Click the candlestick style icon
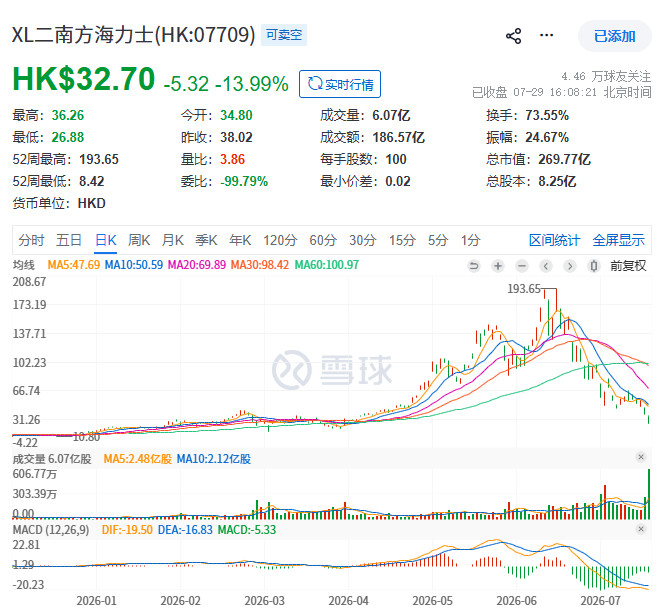Screen dimensions: 662x614 [594, 266]
